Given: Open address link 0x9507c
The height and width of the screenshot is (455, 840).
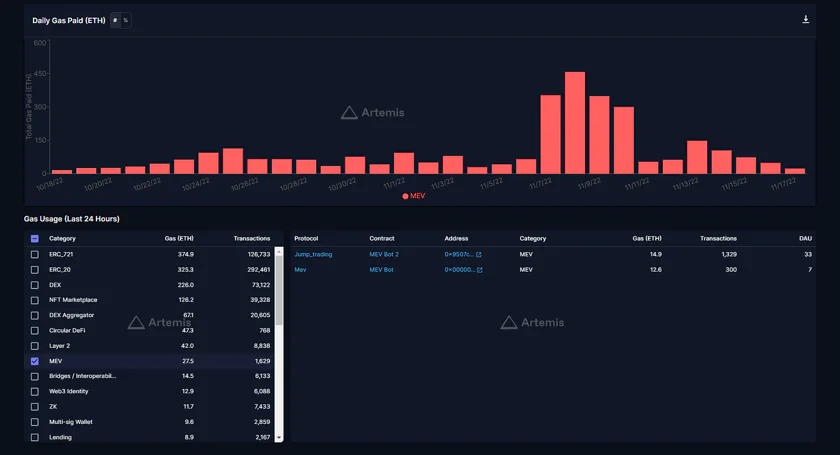Looking at the screenshot, I should point(459,255).
